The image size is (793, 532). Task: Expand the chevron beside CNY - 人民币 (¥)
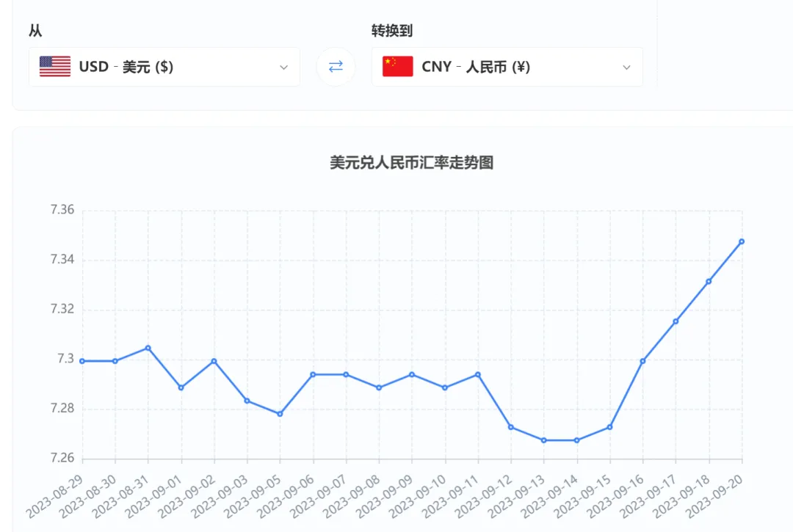point(626,68)
